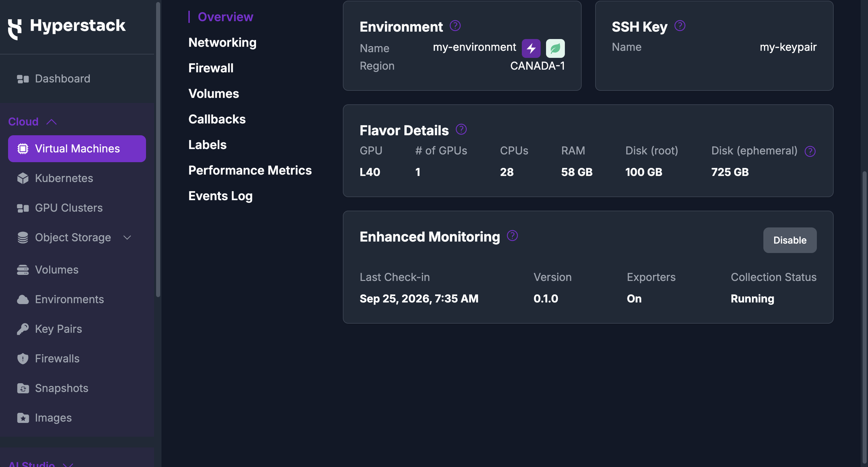The image size is (868, 467).
Task: Open Kubernetes cube icon
Action: pyautogui.click(x=23, y=178)
